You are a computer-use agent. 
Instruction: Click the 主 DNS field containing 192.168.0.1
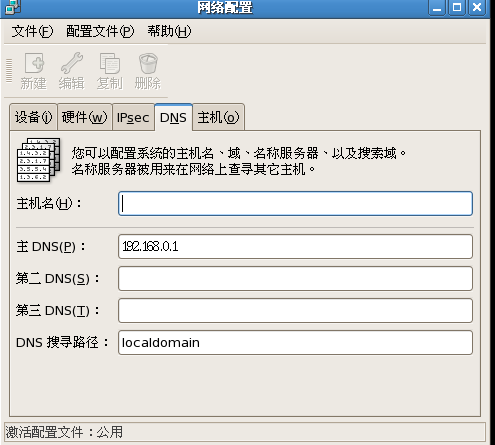point(295,246)
